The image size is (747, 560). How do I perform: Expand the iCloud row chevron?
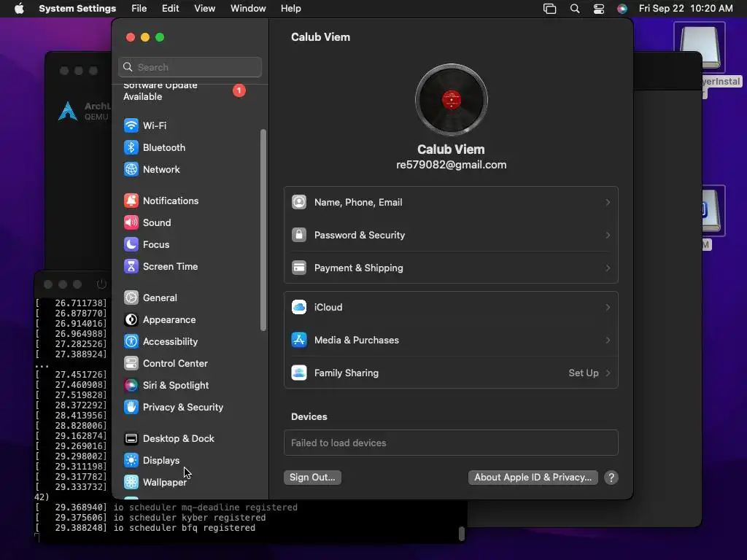pos(608,308)
